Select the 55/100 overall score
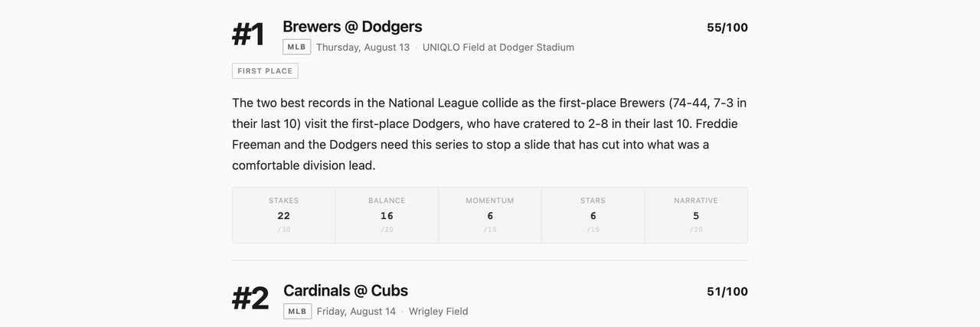This screenshot has height=327, width=980. tap(727, 28)
